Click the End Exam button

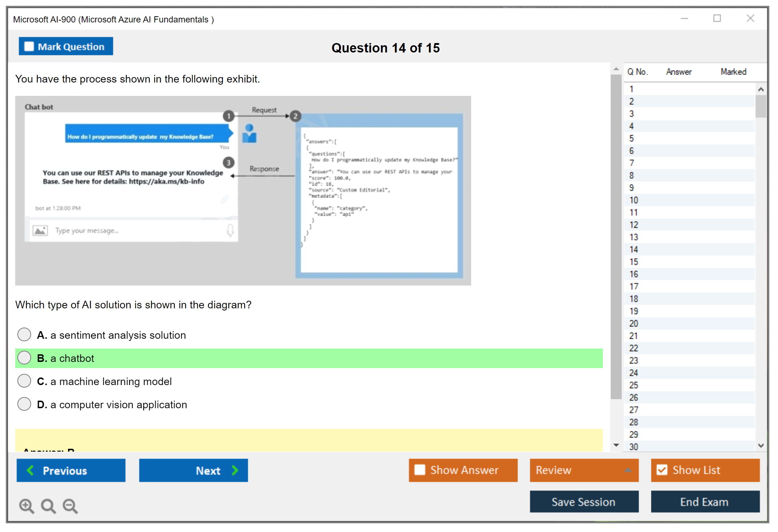point(705,502)
